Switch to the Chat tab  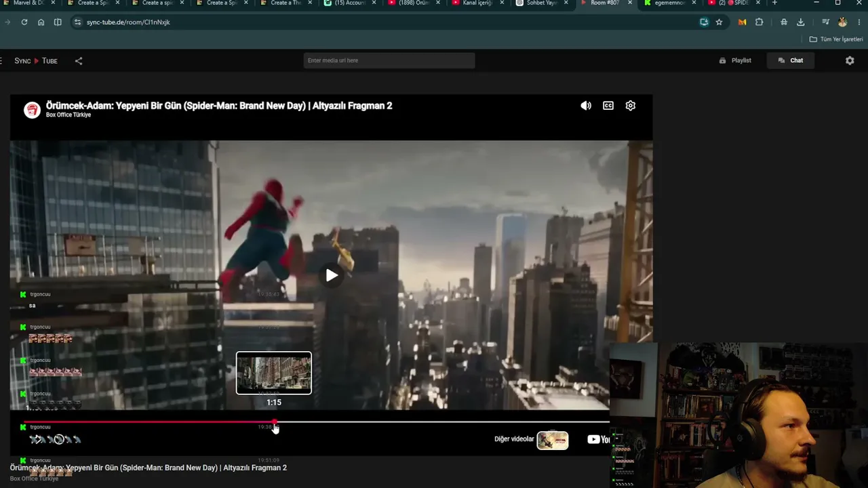point(791,60)
